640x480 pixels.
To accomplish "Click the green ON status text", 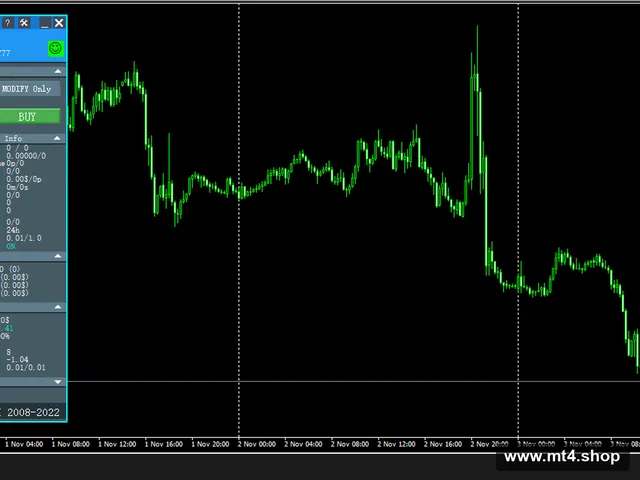I will tap(11, 246).
